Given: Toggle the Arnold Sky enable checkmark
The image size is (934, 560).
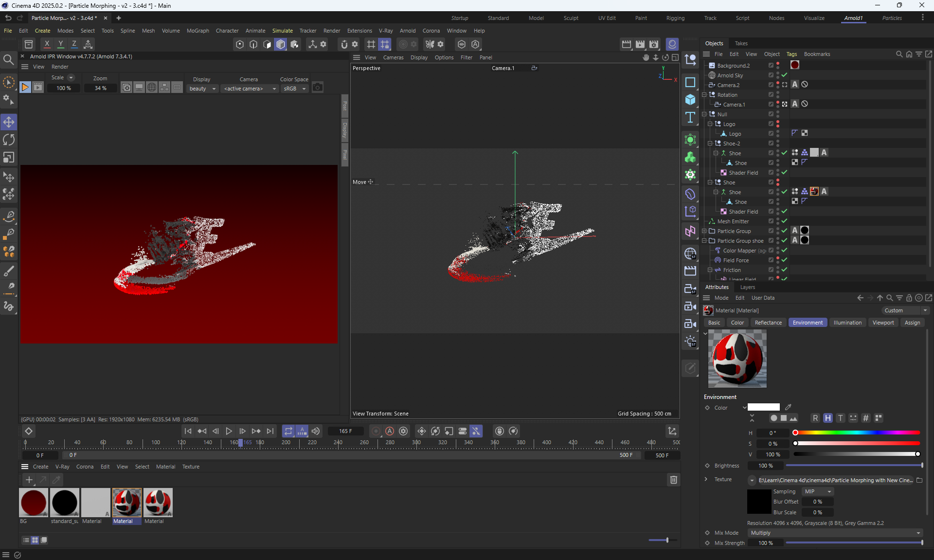Looking at the screenshot, I should 784,75.
